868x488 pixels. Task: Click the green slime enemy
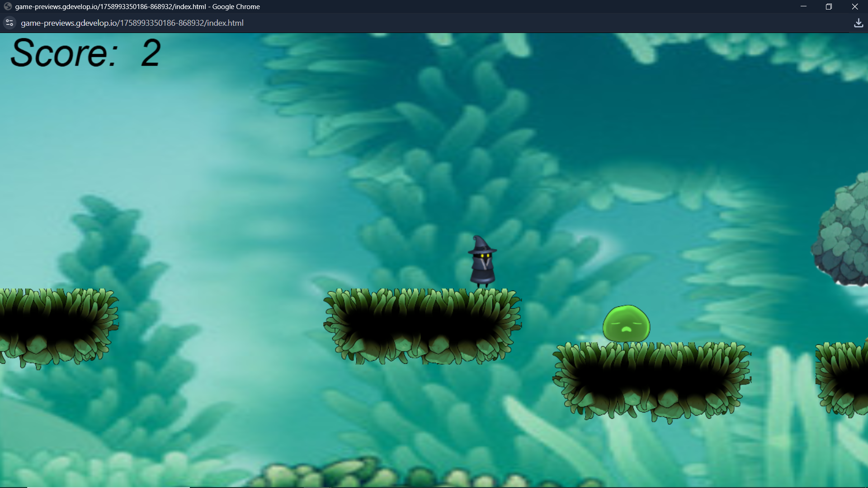pyautogui.click(x=626, y=324)
